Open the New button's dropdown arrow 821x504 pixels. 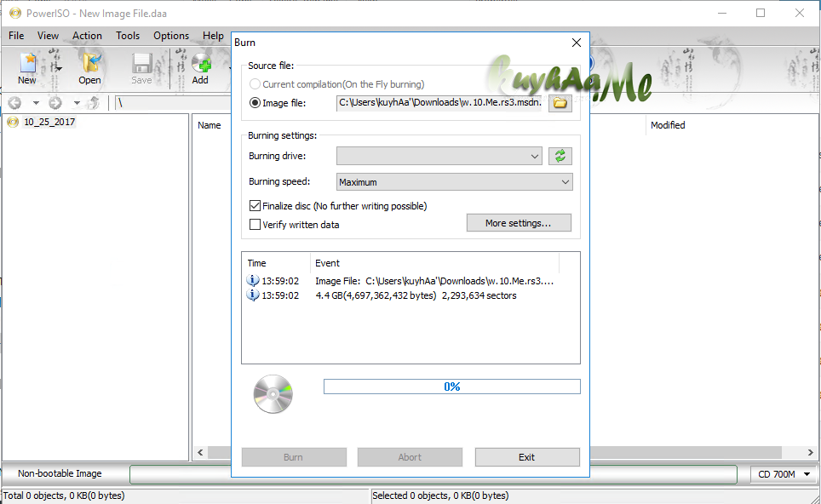point(59,69)
